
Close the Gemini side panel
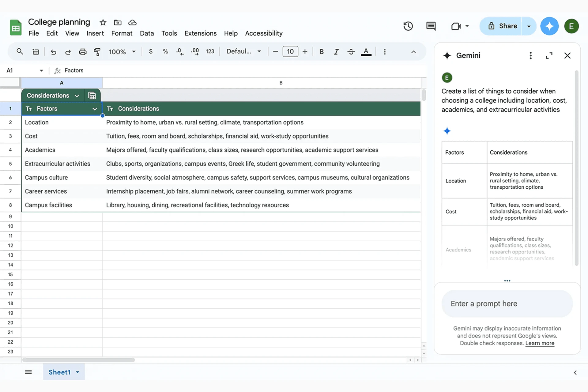[567, 55]
